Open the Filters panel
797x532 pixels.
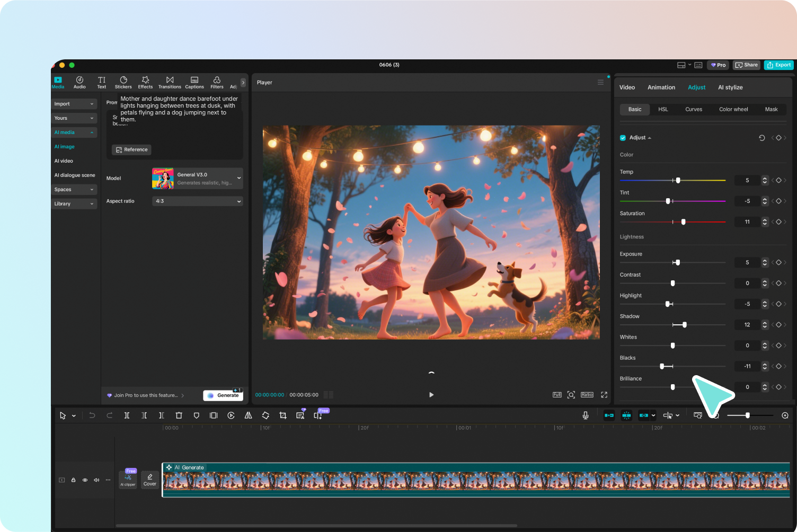217,83
